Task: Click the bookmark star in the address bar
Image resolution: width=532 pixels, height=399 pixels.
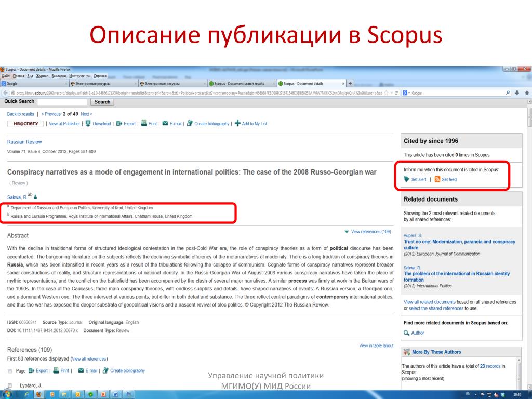Action: click(385, 93)
